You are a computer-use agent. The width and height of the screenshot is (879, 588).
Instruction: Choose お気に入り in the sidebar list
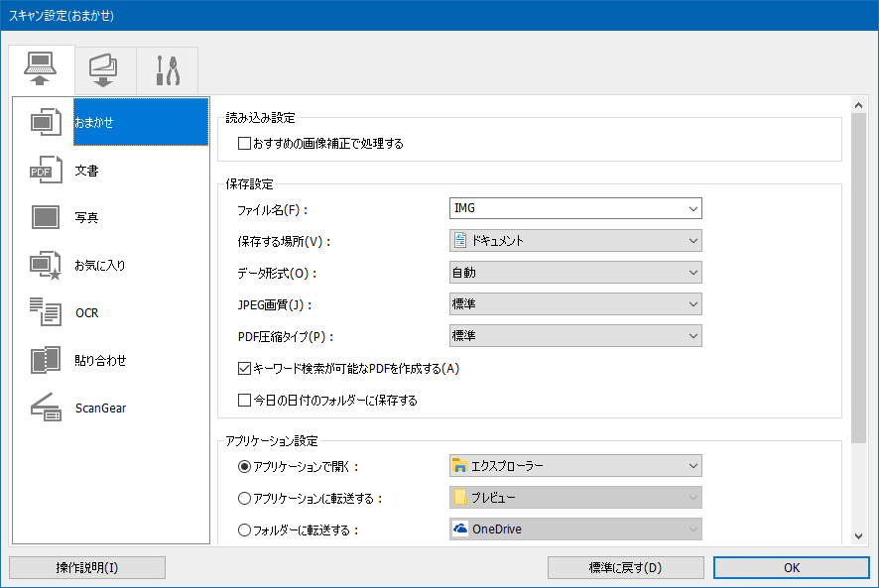100,265
